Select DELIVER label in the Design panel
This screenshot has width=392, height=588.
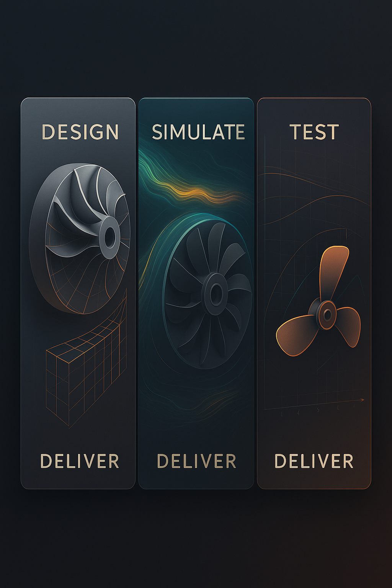pos(80,461)
